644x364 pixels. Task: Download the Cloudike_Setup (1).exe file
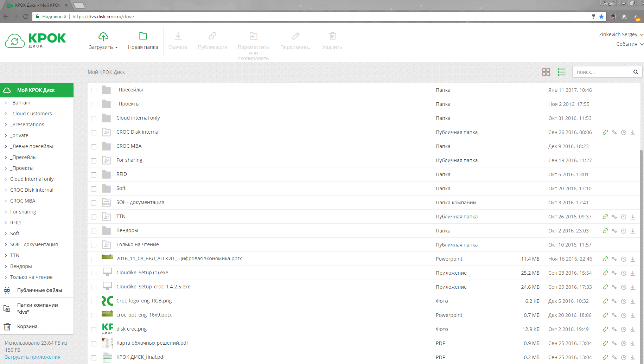point(633,273)
